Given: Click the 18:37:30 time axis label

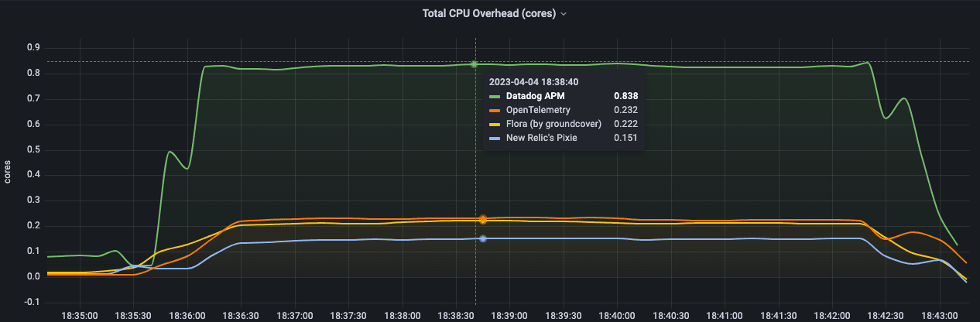Looking at the screenshot, I should [x=348, y=316].
